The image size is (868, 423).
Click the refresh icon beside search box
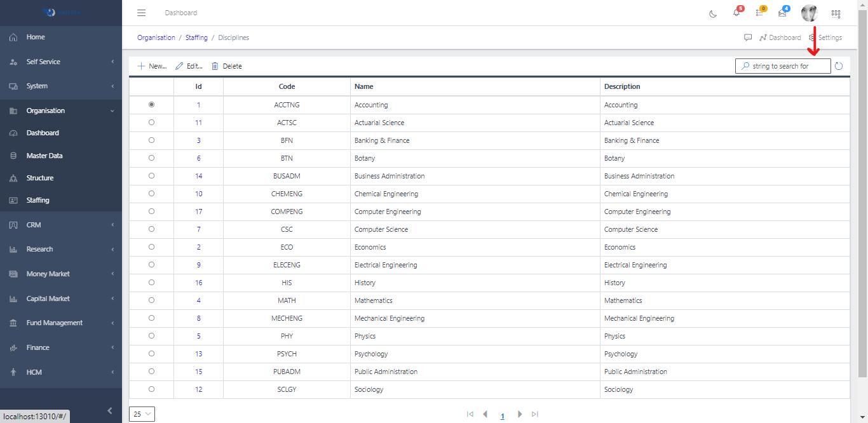click(x=839, y=66)
